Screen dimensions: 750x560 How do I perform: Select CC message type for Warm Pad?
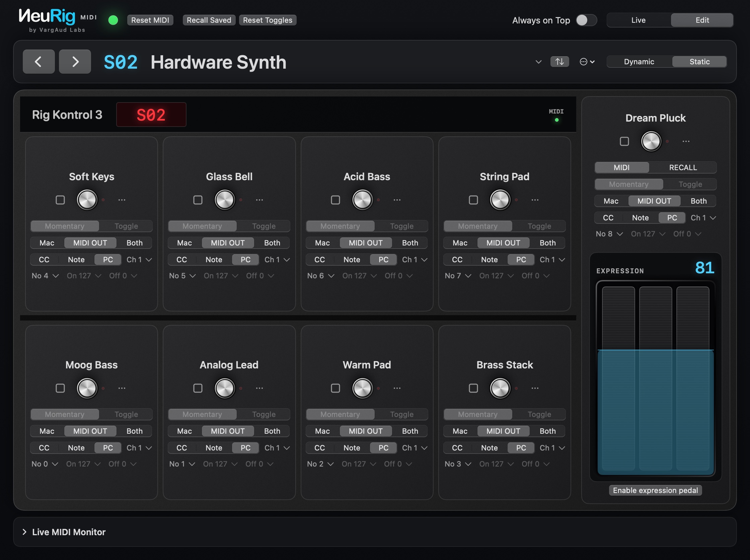pyautogui.click(x=320, y=448)
